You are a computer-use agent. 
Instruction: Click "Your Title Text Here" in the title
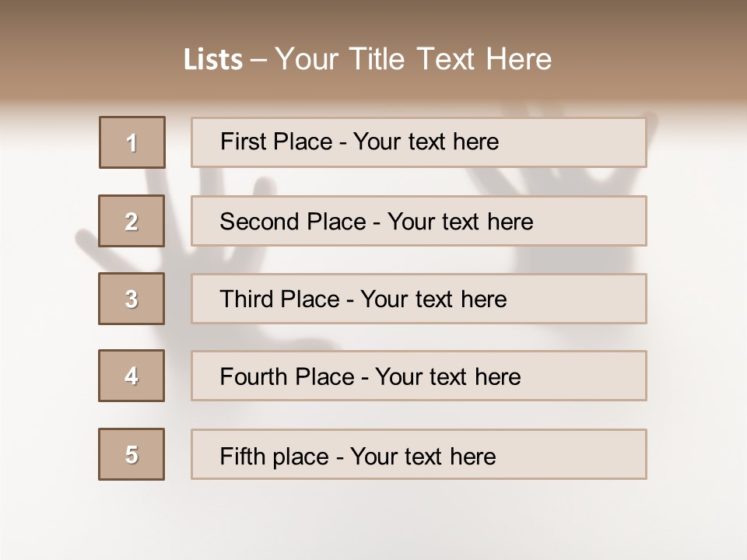tap(413, 59)
